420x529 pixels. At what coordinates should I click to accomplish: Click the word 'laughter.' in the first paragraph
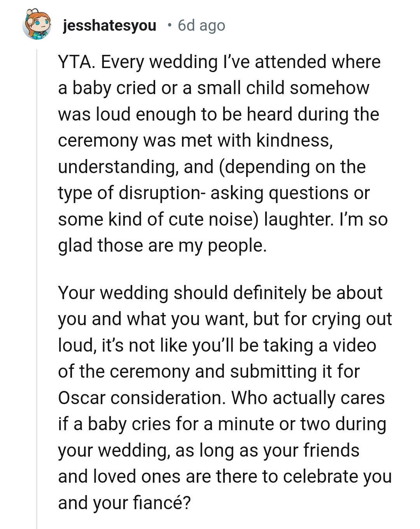(299, 219)
